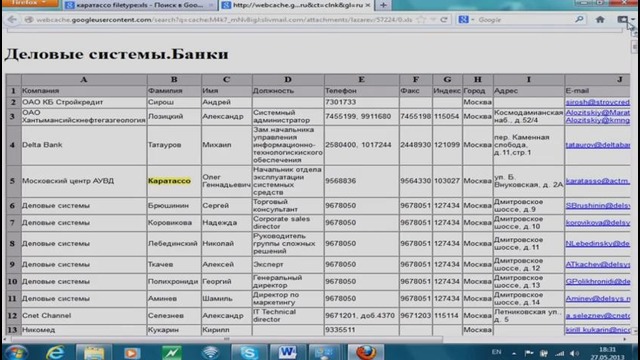Open the green chart app on the taskbar
The height and width of the screenshot is (360, 640).
(x=171, y=352)
